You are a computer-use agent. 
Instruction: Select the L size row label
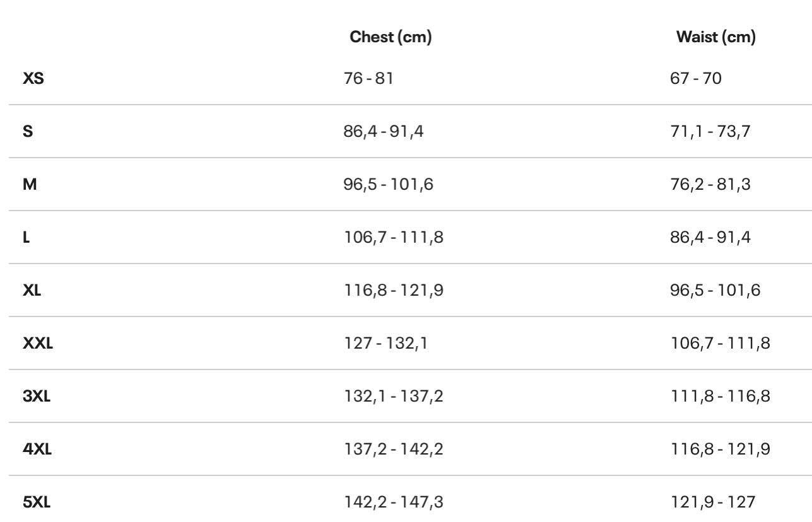click(x=26, y=240)
